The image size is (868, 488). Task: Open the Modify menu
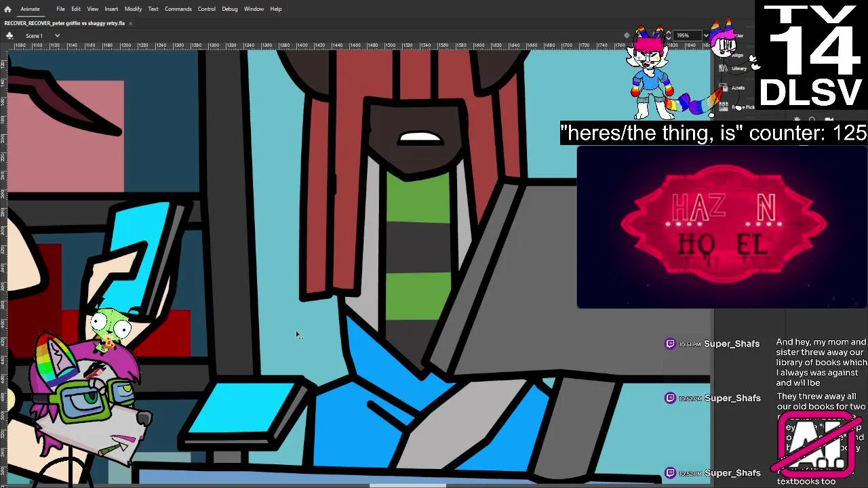[x=133, y=9]
